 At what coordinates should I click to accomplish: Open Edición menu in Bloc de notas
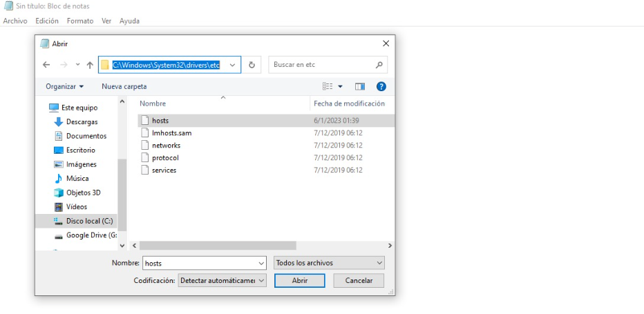47,21
